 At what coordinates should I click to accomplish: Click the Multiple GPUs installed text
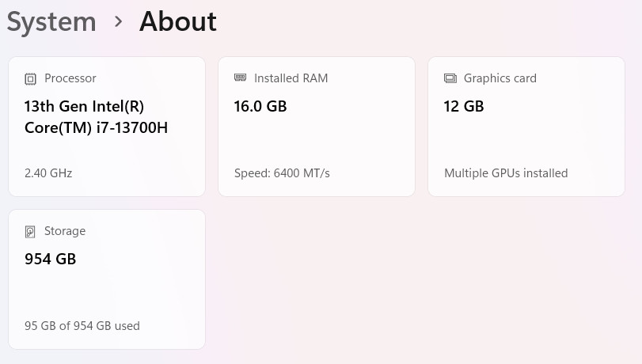(x=506, y=173)
